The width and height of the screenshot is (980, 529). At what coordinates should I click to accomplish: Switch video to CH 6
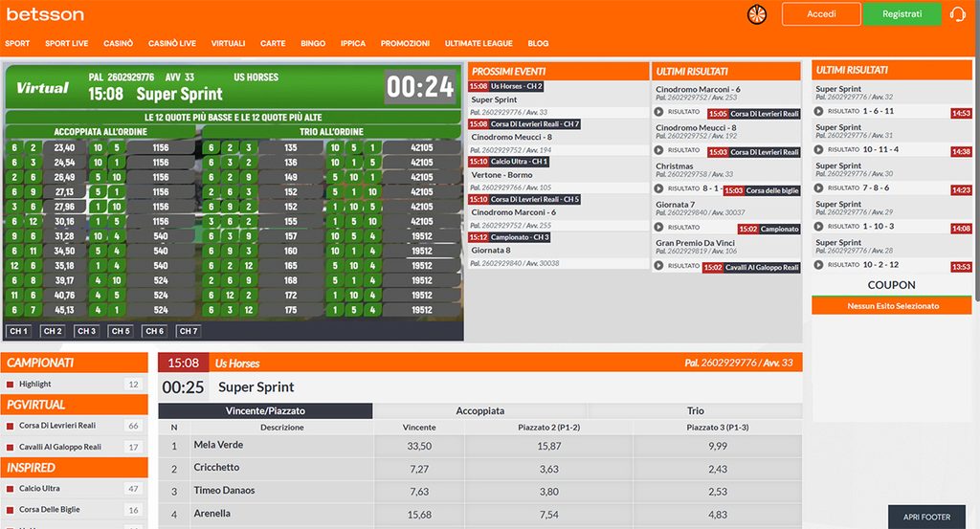point(154,331)
